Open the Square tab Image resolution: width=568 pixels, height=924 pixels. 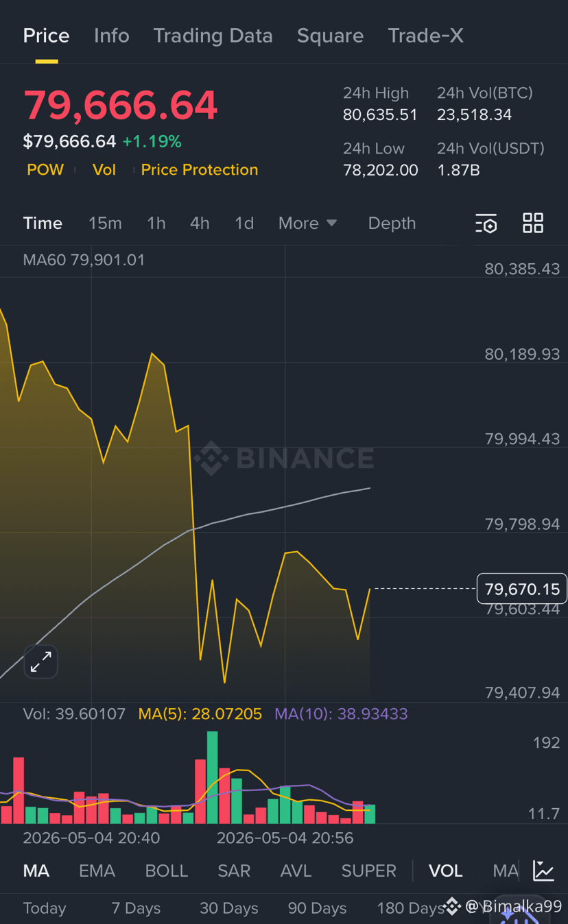tap(330, 36)
